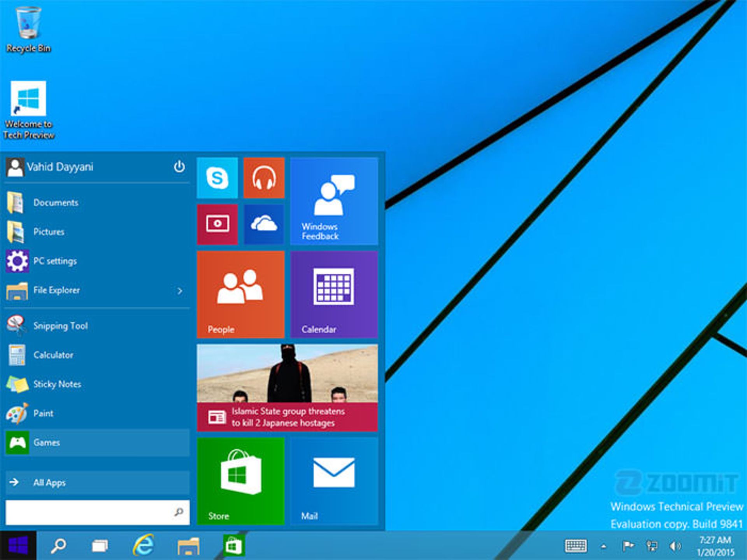Open the Video tile with the play screen icon
The image size is (747, 560).
[x=217, y=224]
